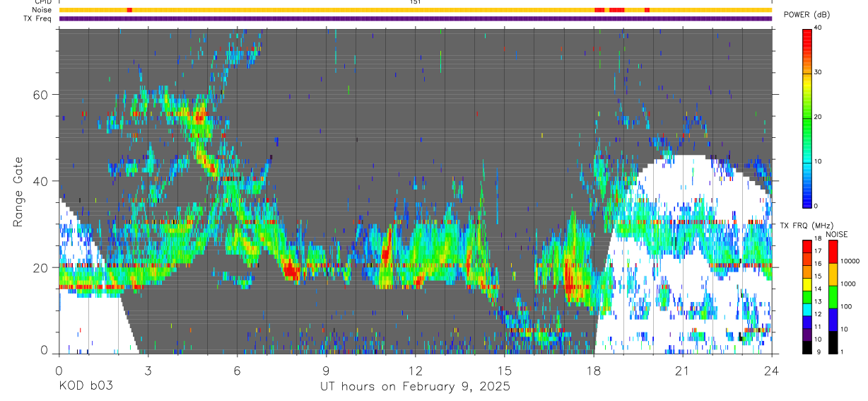Screen dimensions: 868x401
Task: Click the yellow Noise strip above the plot
Action: coord(416,10)
